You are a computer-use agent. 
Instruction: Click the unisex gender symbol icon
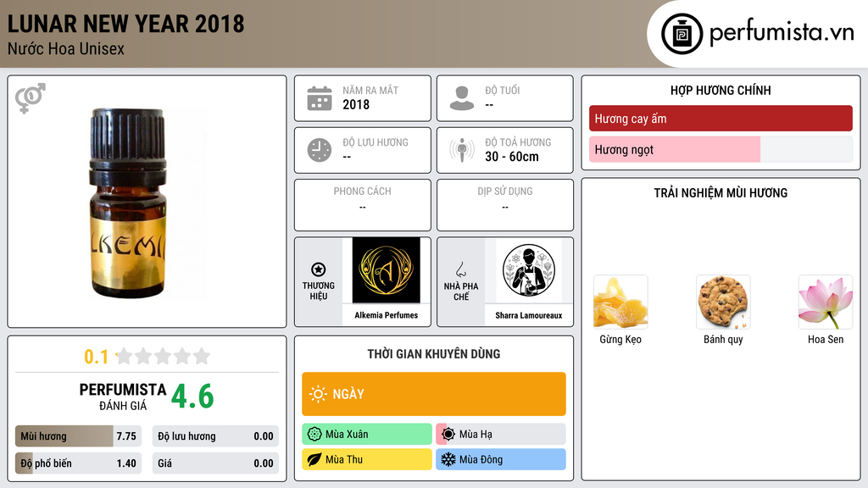pos(31,98)
